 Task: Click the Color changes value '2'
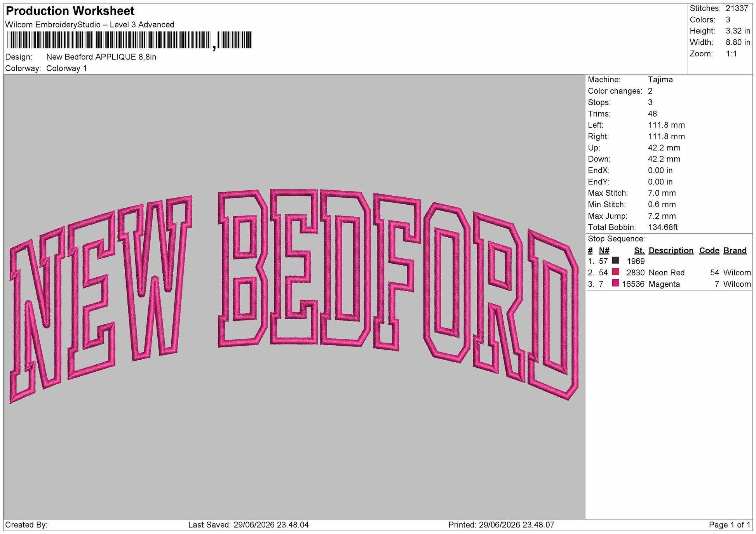pyautogui.click(x=650, y=91)
